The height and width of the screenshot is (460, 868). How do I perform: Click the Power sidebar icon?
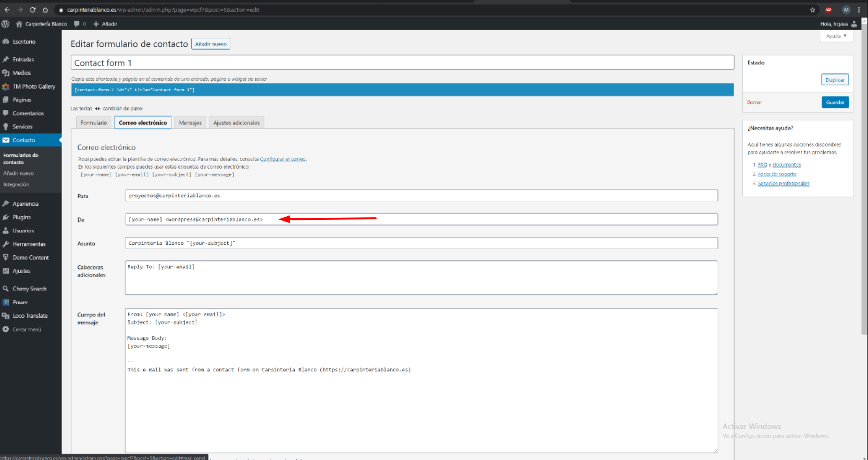click(x=6, y=302)
